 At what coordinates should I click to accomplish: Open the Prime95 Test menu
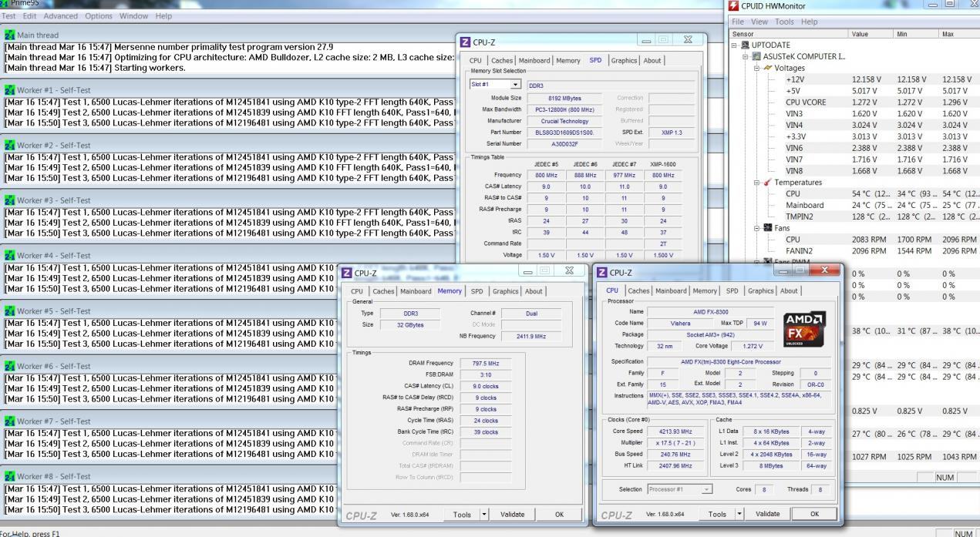pyautogui.click(x=9, y=15)
